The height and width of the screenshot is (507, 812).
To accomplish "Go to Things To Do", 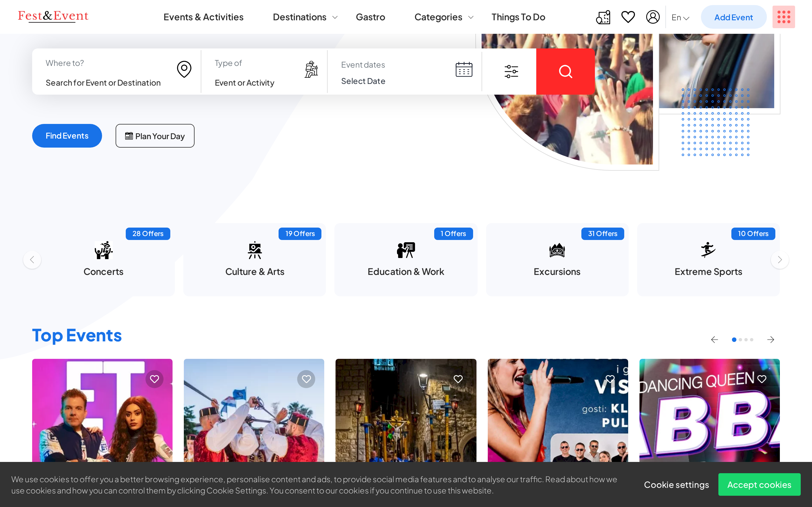I will (518, 17).
